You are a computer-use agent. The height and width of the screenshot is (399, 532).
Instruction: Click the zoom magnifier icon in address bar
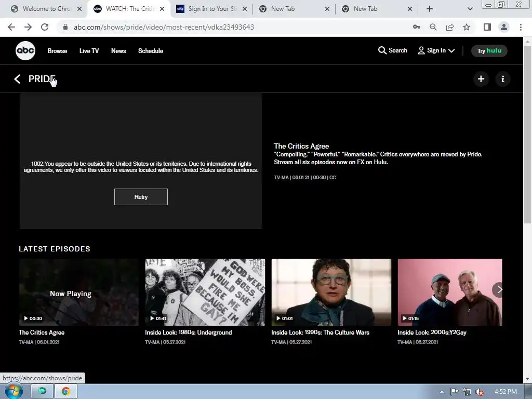(433, 27)
